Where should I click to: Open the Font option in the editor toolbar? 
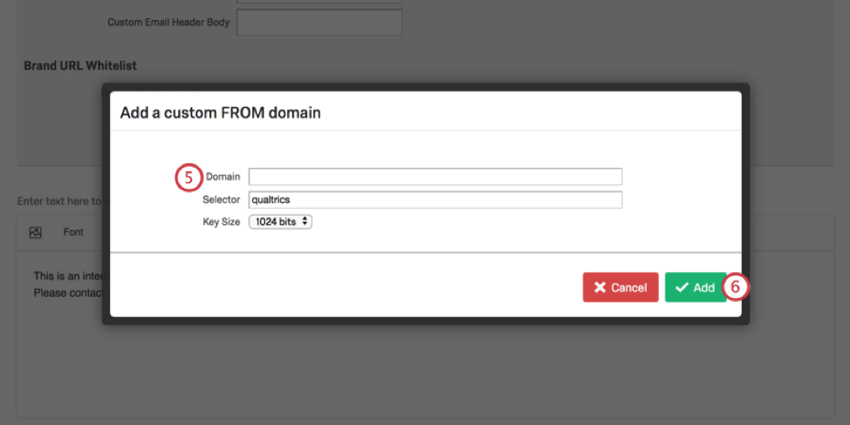point(73,232)
